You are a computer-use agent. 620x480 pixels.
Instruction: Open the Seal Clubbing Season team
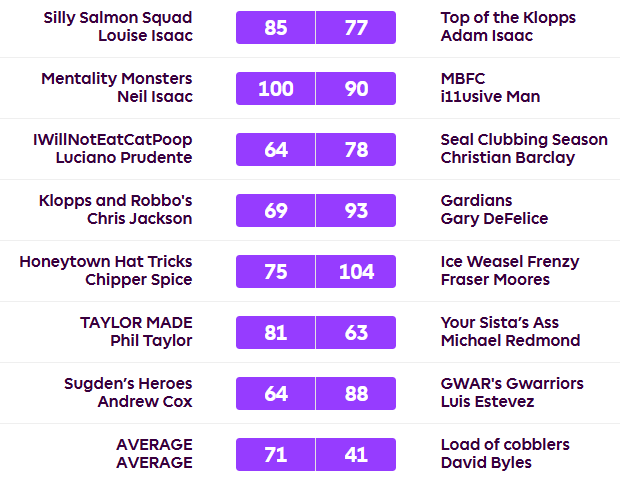pos(524,140)
